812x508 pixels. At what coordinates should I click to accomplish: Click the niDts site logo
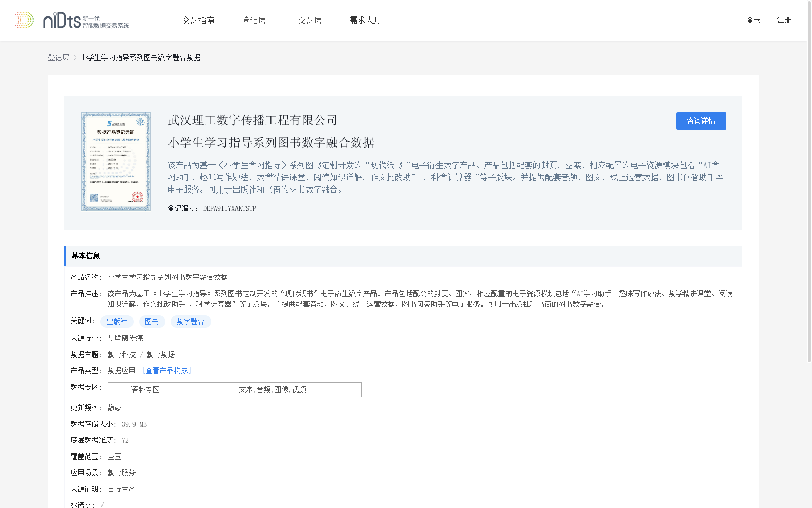(x=72, y=20)
